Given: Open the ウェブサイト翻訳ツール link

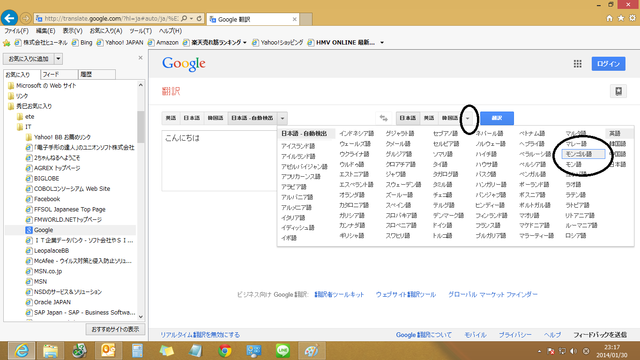Looking at the screenshot, I should click(406, 294).
